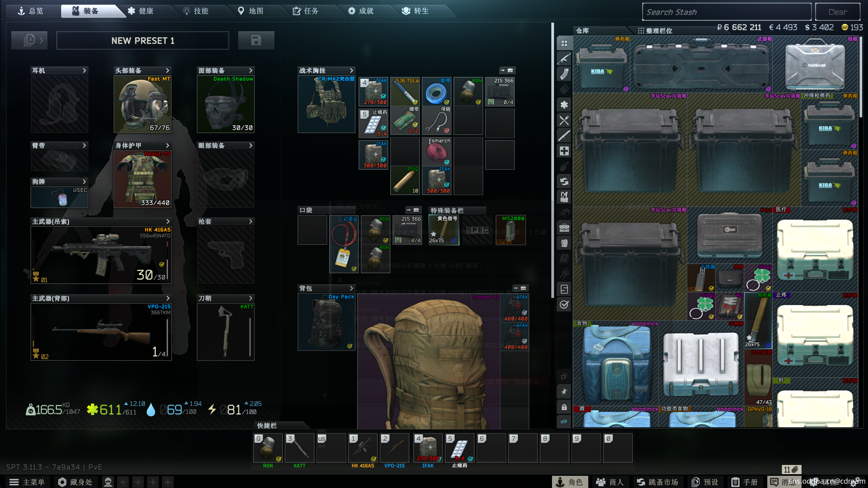
Task: Click the Search Stash input field
Action: point(727,12)
